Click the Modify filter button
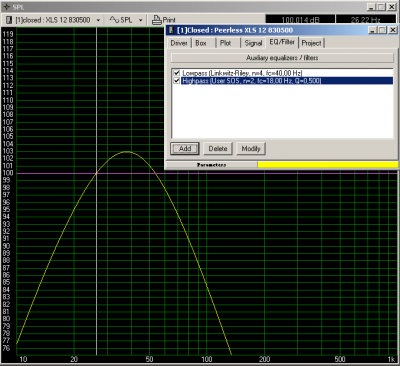 coord(251,149)
